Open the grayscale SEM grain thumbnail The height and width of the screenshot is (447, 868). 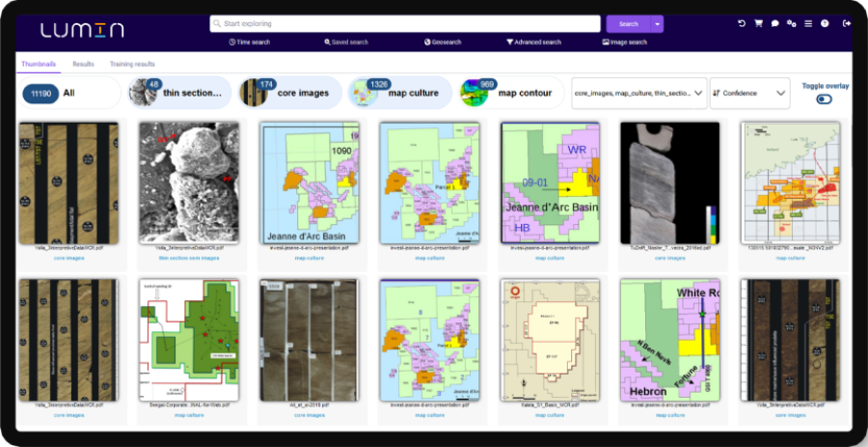189,182
